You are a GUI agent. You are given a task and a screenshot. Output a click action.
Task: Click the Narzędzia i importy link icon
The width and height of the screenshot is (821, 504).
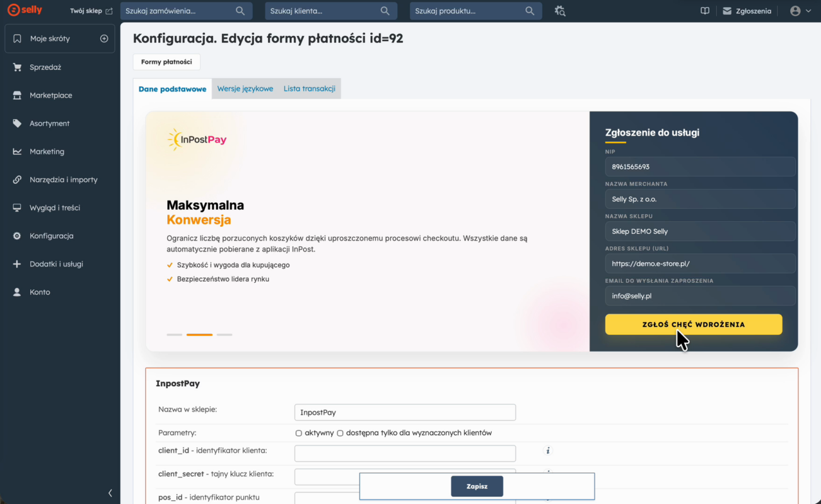17,180
